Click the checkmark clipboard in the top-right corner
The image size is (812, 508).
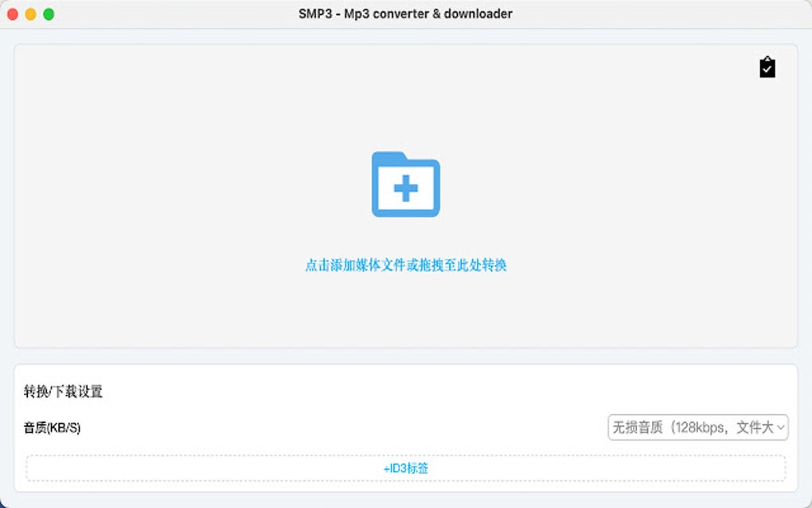(767, 68)
